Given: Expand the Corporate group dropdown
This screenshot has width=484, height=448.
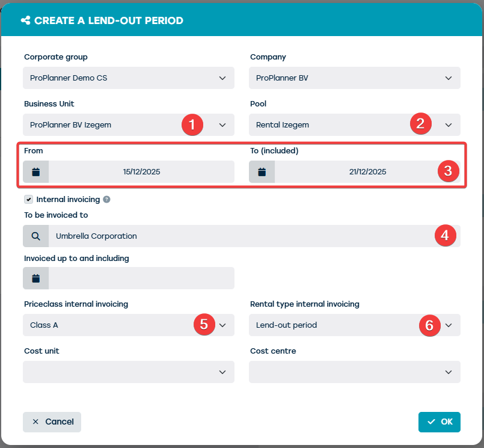Looking at the screenshot, I should (129, 78).
